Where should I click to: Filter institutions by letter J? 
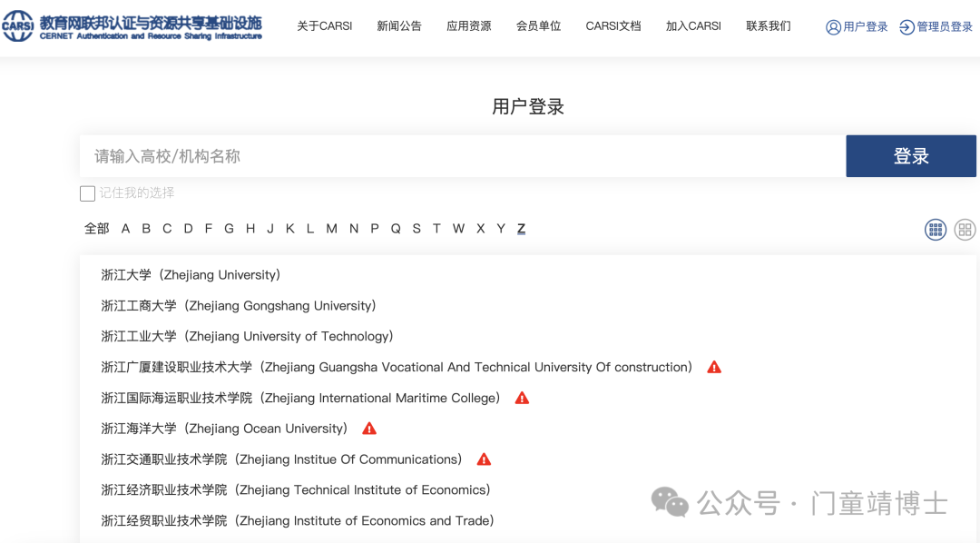tap(270, 228)
